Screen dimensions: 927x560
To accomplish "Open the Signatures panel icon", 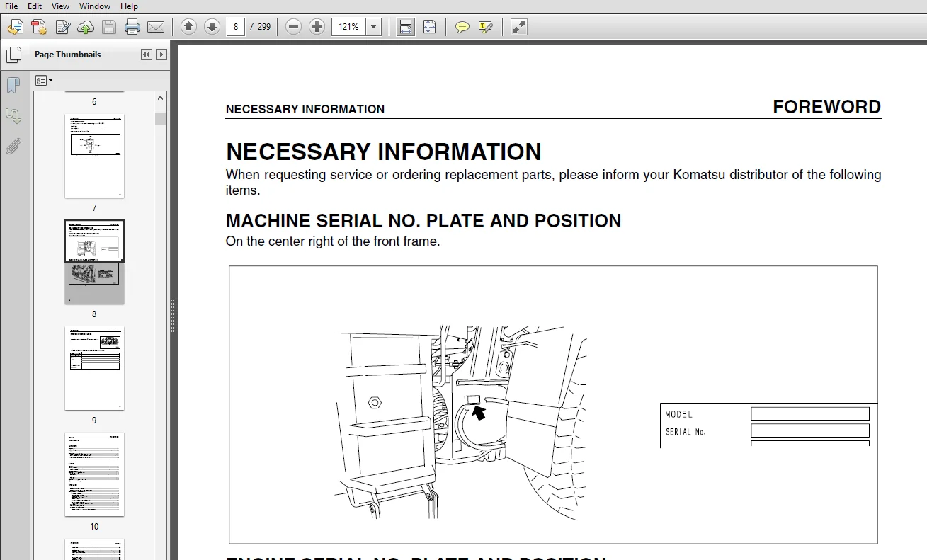I will point(13,116).
